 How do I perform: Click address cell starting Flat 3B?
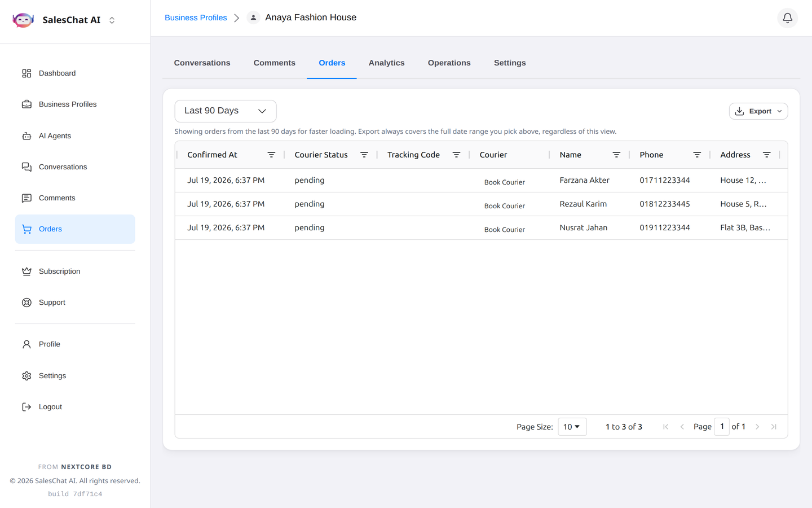point(745,227)
